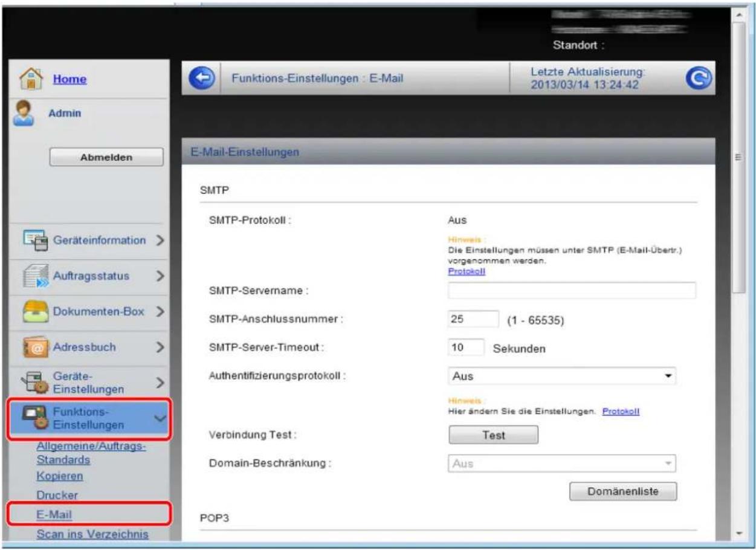
Task: Expand the Geräteinformation chevron
Action: pos(160,241)
